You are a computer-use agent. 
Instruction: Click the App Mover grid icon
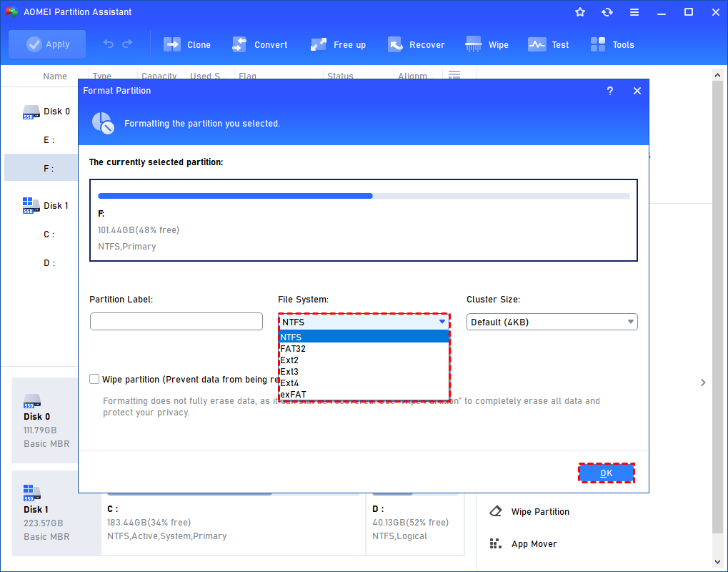point(495,543)
